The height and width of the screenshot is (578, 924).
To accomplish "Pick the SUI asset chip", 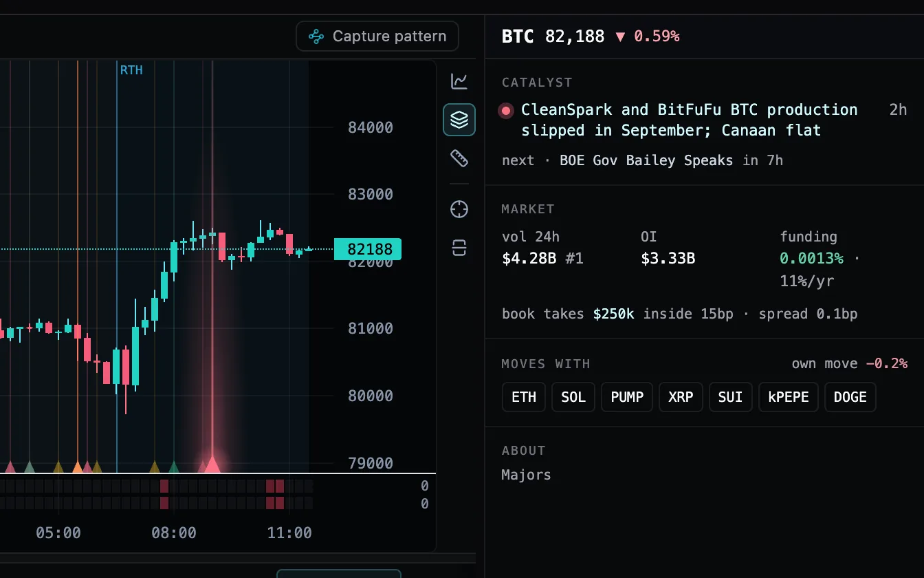I will (x=730, y=397).
